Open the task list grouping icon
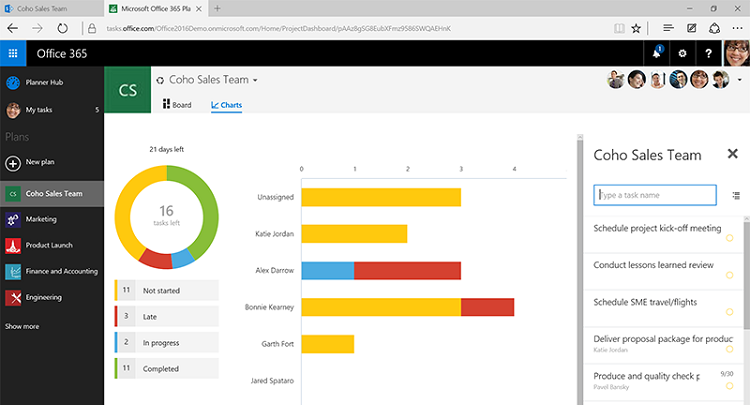The width and height of the screenshot is (750, 405). point(736,195)
